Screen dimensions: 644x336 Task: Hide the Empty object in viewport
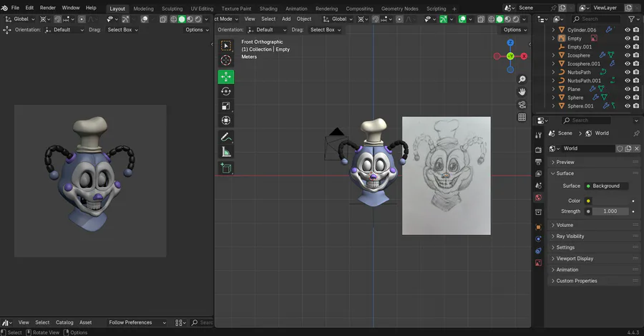pos(628,38)
